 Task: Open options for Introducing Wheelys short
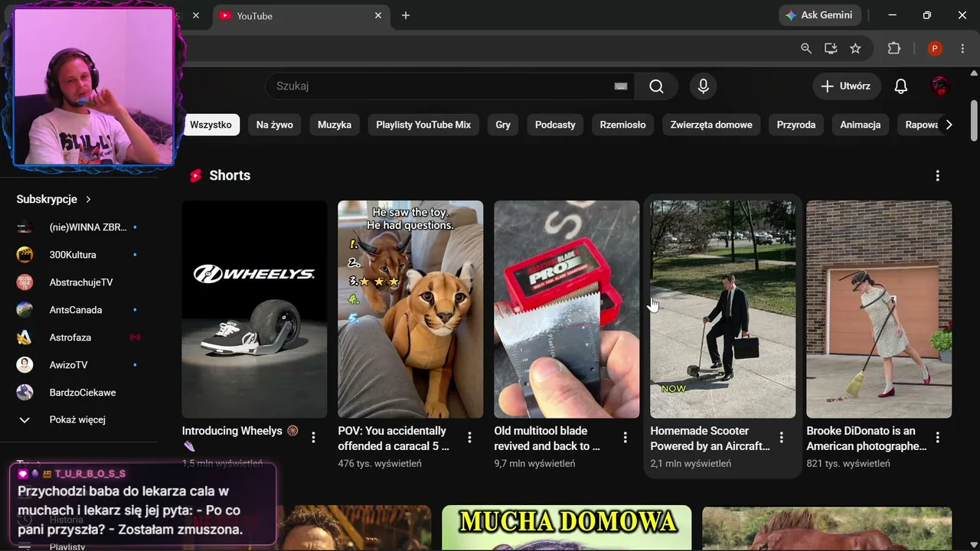pyautogui.click(x=313, y=438)
